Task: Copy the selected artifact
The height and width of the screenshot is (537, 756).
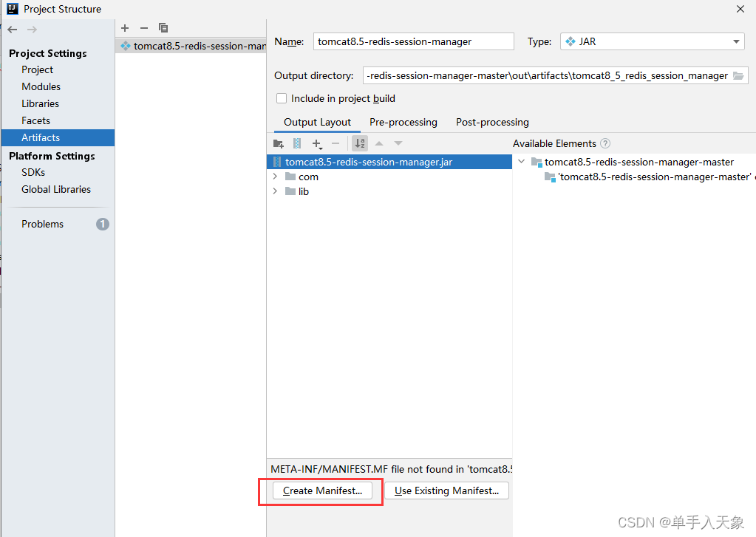Action: tap(163, 28)
